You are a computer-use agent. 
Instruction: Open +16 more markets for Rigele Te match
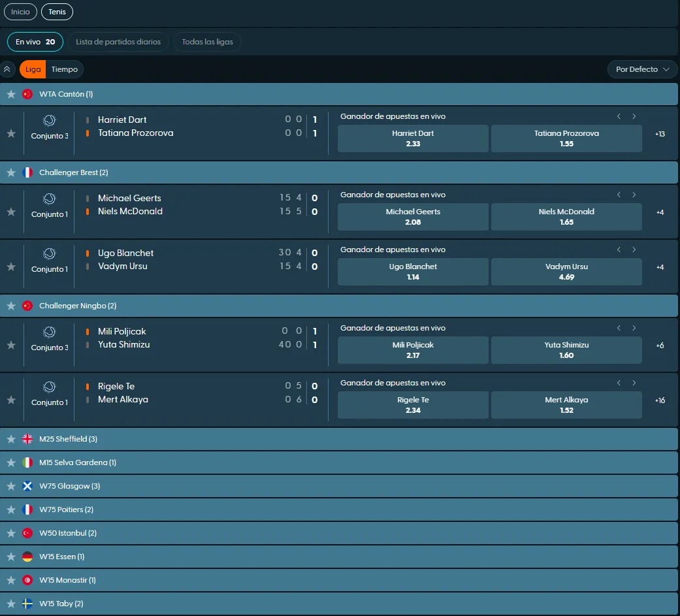660,400
